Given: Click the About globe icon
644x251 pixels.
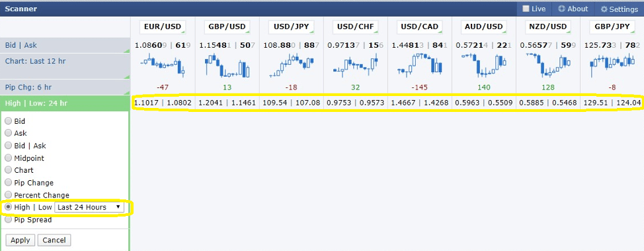Looking at the screenshot, I should coord(561,9).
